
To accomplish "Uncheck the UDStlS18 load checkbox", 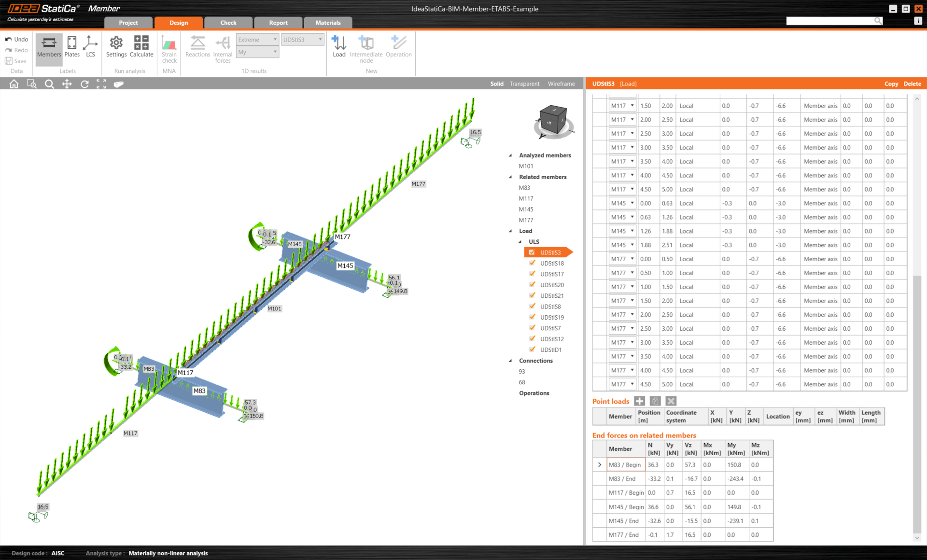I will [x=532, y=263].
